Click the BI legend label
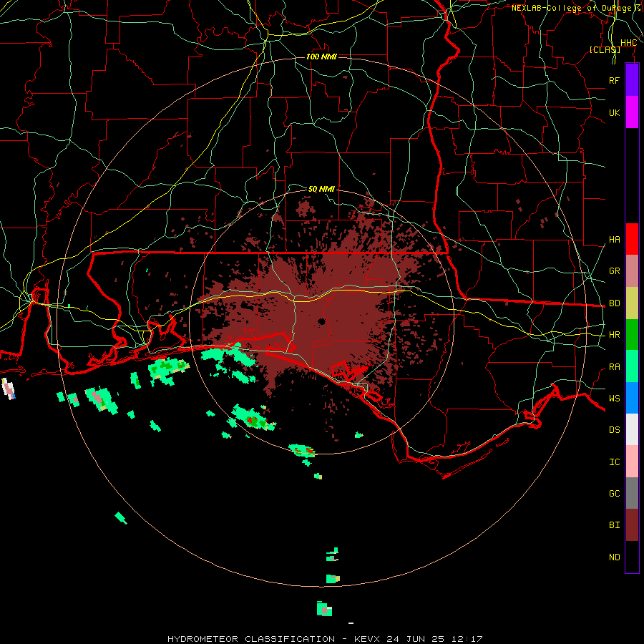The width and height of the screenshot is (644, 644). (615, 525)
